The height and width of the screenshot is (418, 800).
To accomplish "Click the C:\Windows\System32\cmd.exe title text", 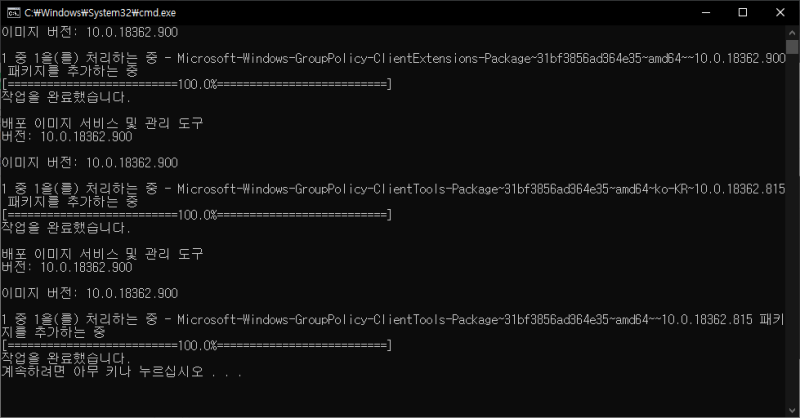I will tap(100, 13).
